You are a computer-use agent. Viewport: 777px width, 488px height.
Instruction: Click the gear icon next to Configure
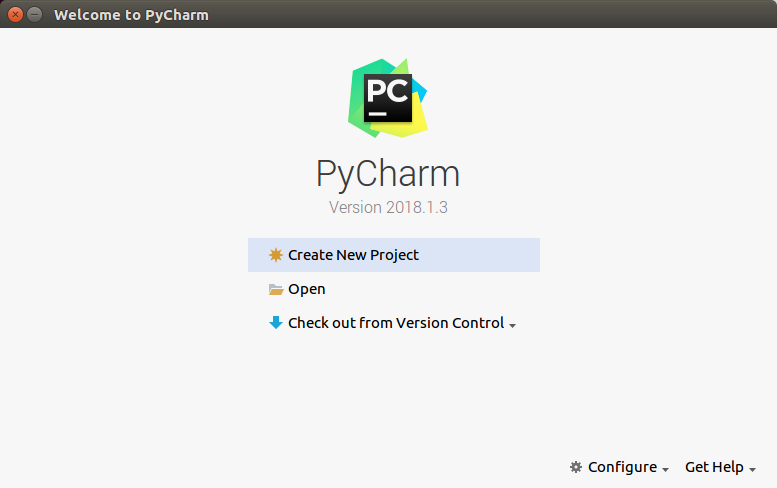(575, 467)
